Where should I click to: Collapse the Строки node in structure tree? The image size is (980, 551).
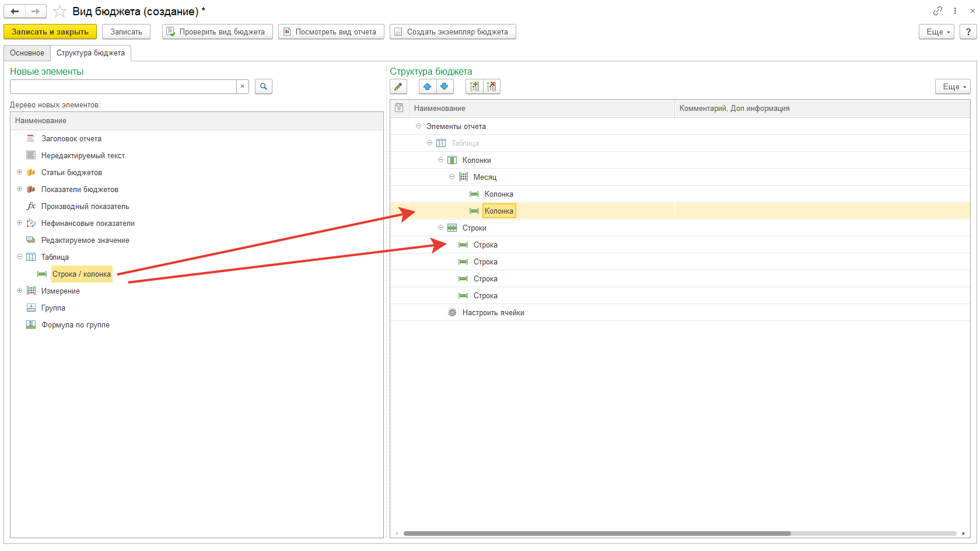pos(440,228)
